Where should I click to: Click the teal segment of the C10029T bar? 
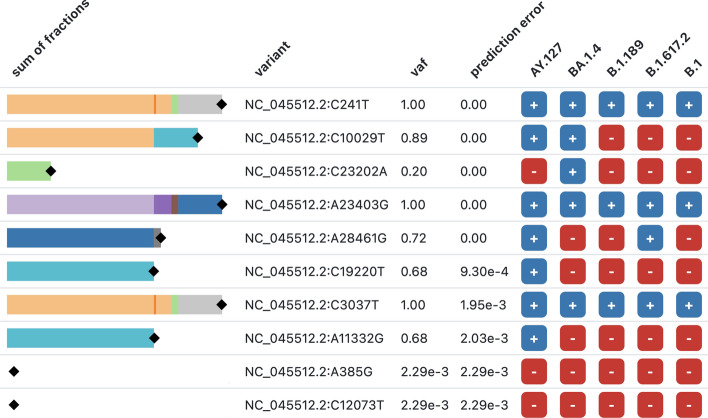click(x=176, y=138)
